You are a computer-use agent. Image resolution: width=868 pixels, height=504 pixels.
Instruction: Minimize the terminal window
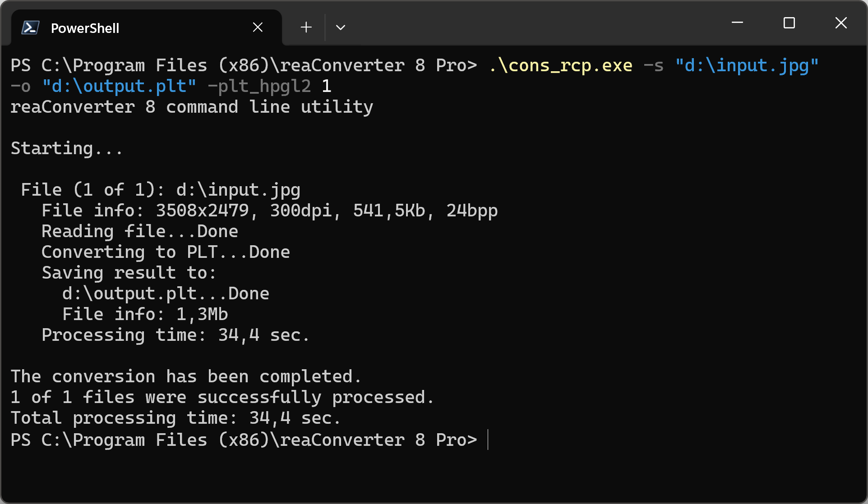[x=737, y=23]
